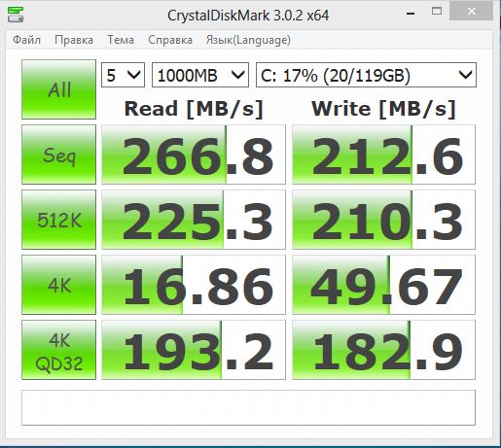Viewport: 501px width, 448px height.
Task: Open the Язык(Language) menu
Action: tap(248, 40)
